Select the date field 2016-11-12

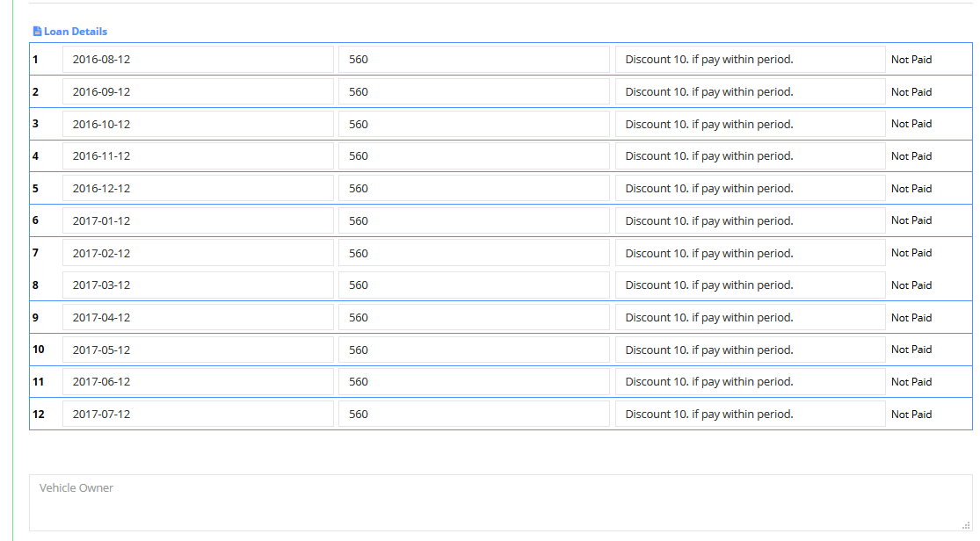pyautogui.click(x=198, y=156)
